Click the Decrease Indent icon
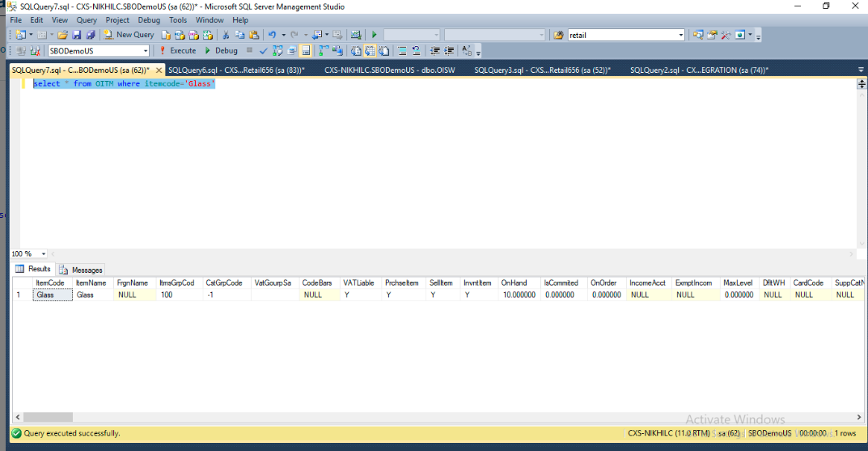This screenshot has height=451, width=868. click(x=435, y=51)
